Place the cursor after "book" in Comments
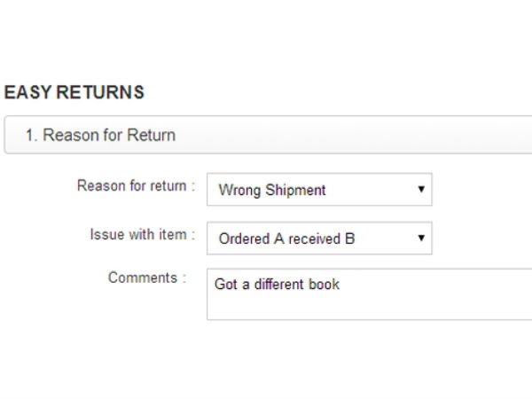 (341, 285)
